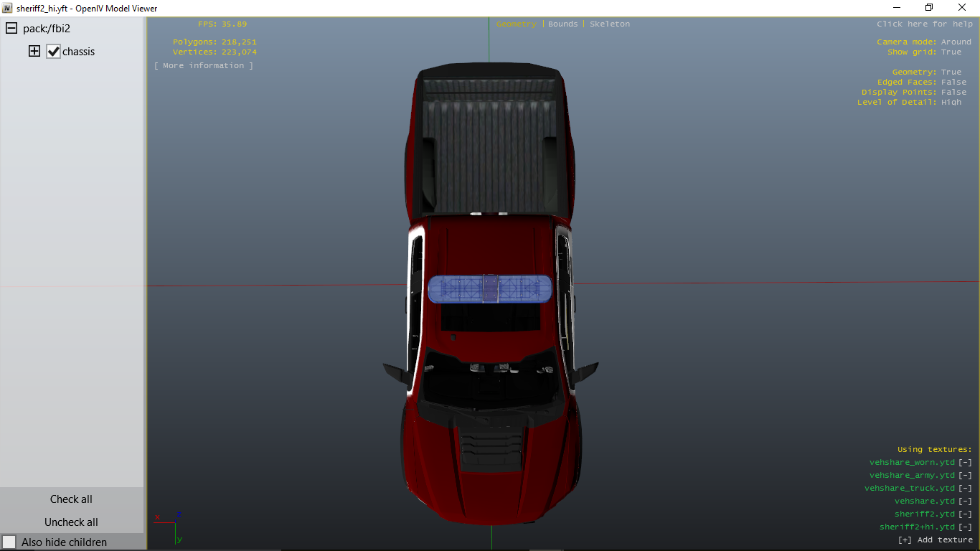Image resolution: width=980 pixels, height=551 pixels.
Task: Select vehshare_army.ytd texture name
Action: (912, 476)
